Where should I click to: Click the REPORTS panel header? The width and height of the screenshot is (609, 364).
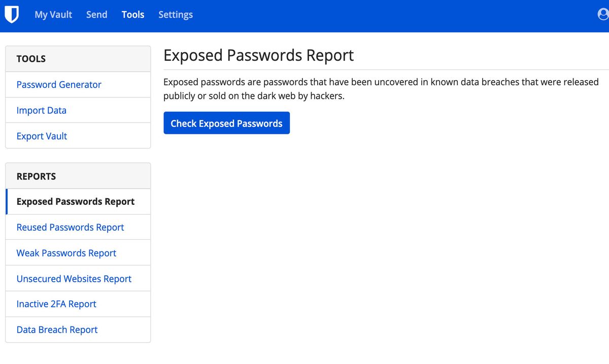(x=36, y=176)
